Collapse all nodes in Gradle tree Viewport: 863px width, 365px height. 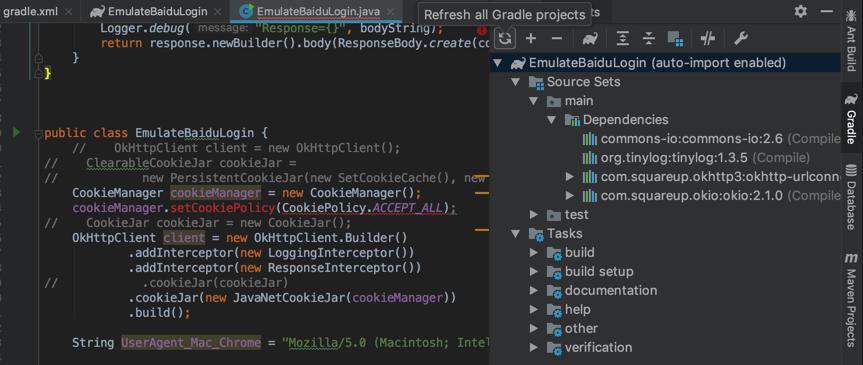coord(649,39)
